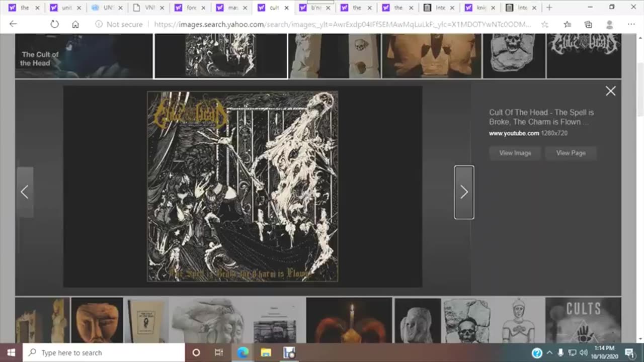
Task: Show the previous image with left arrow
Action: pos(25,192)
